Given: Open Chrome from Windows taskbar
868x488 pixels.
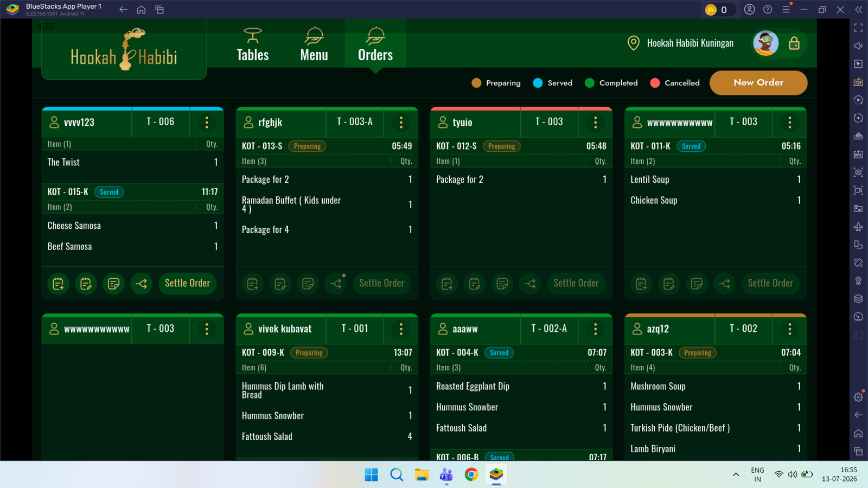Looking at the screenshot, I should point(471,475).
